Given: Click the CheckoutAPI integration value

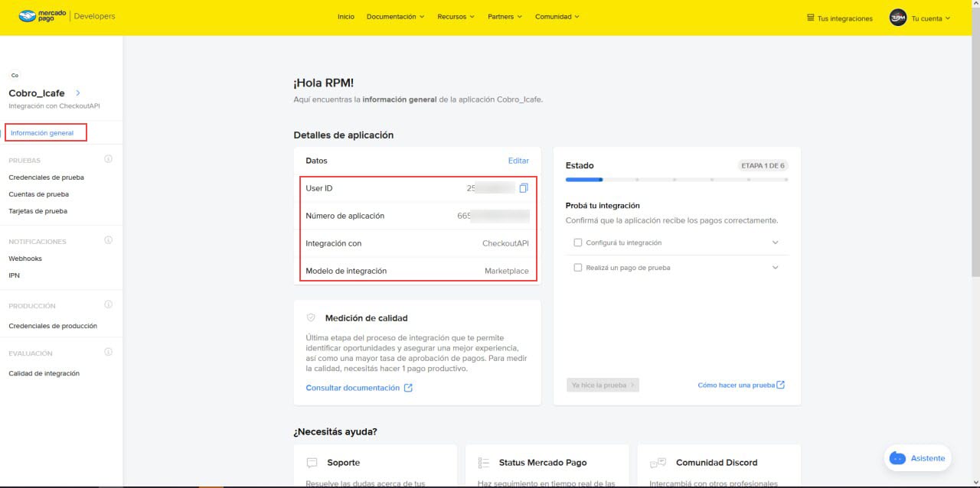Looking at the screenshot, I should (x=505, y=243).
